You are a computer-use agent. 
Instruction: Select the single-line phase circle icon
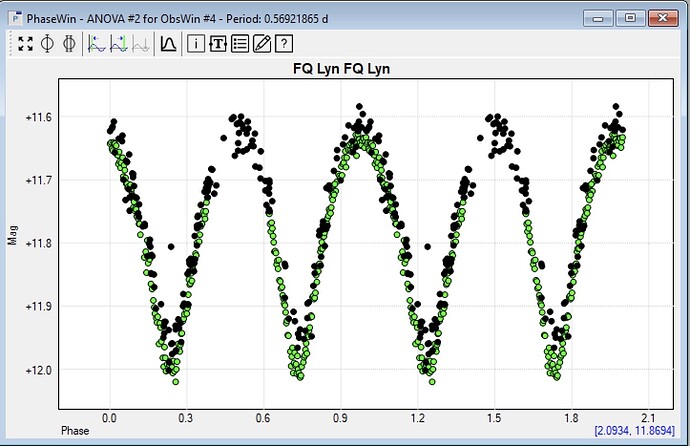pos(47,43)
